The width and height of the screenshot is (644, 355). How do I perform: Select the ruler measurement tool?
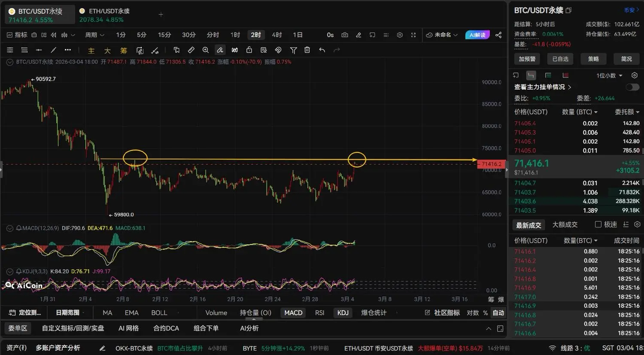[x=191, y=50]
